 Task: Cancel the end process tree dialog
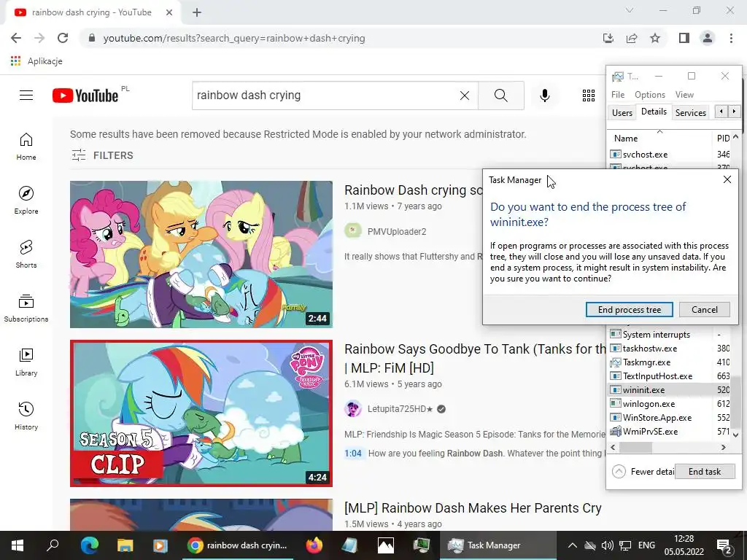(705, 309)
